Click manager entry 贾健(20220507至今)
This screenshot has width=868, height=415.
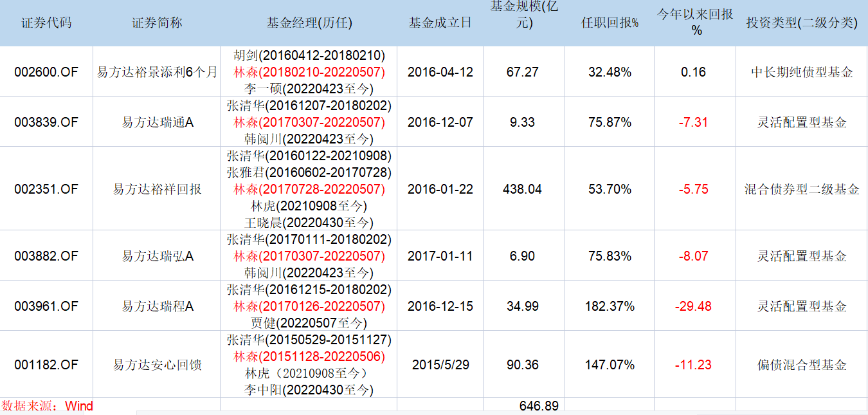[x=309, y=323]
